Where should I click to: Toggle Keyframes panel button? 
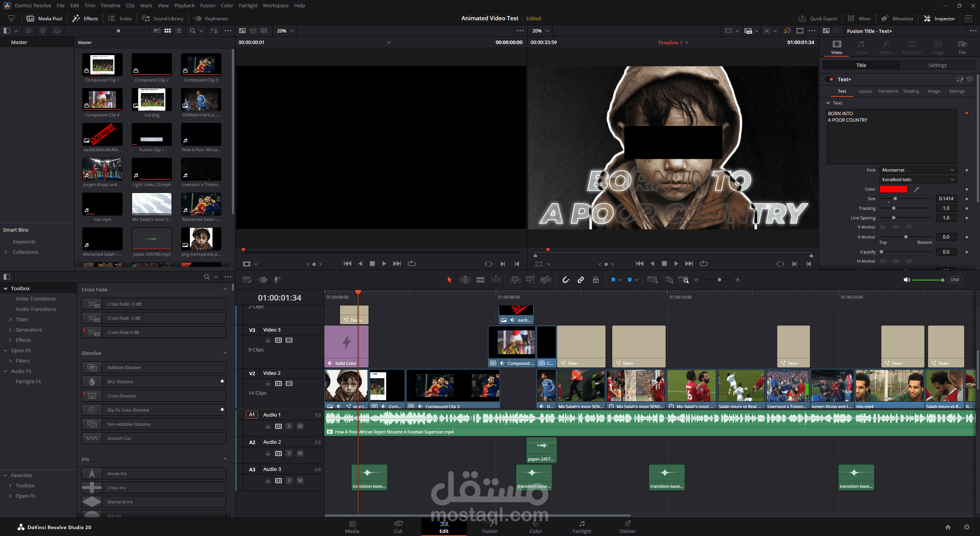[211, 18]
